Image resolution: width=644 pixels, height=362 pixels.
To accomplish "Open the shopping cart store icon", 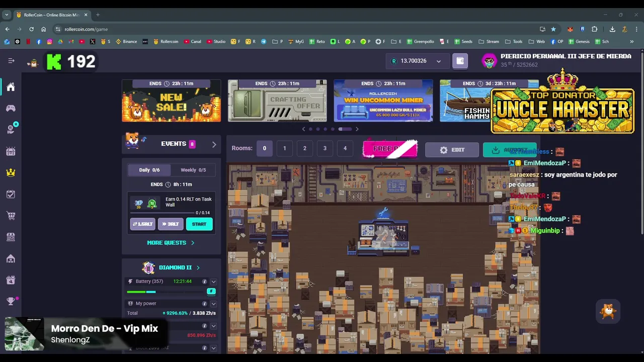I will coord(11,216).
